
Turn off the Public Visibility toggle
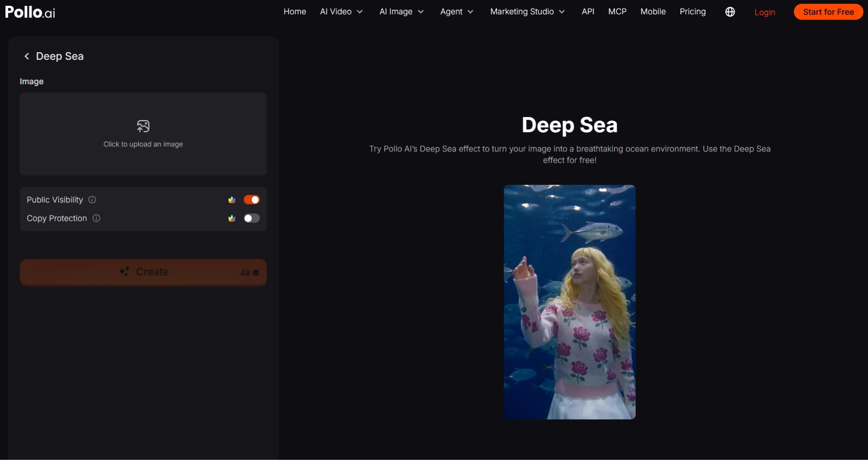coord(252,200)
